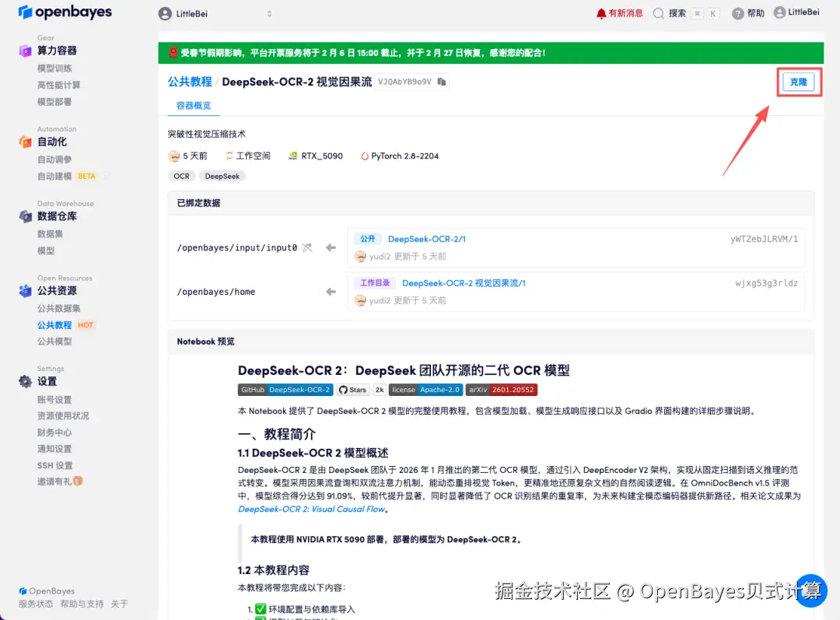Click the GitHub Stars badge
Image resolution: width=840 pixels, height=620 pixels.
(361, 390)
